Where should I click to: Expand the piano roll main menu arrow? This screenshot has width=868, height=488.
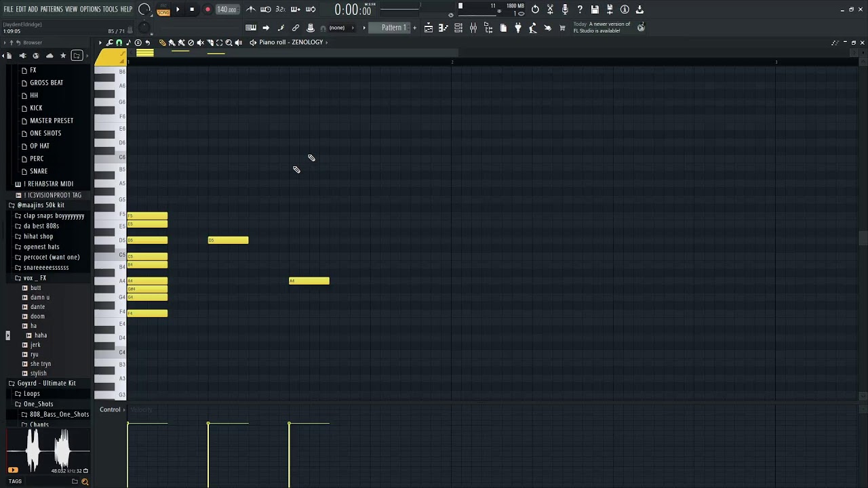pos(100,42)
